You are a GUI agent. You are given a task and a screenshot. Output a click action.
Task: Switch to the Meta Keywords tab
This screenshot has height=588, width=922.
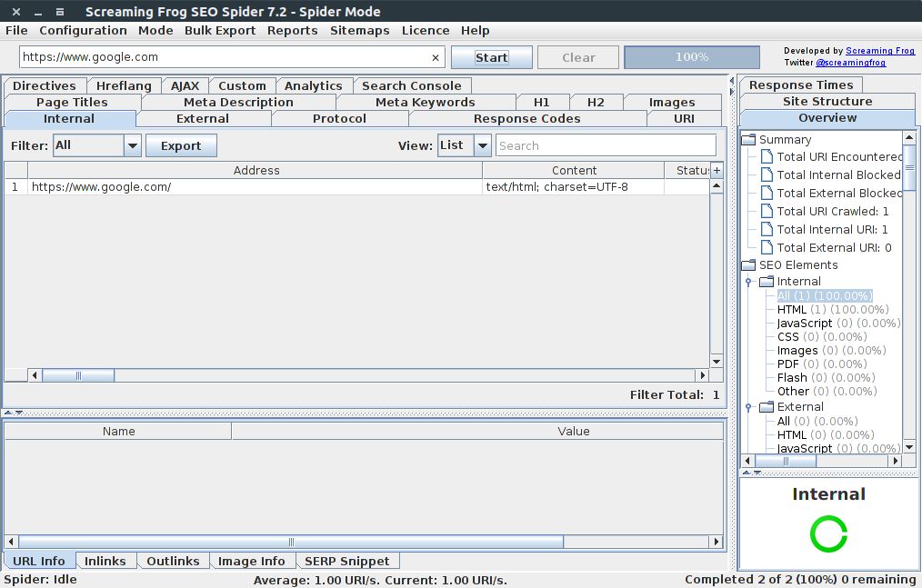[x=426, y=103]
